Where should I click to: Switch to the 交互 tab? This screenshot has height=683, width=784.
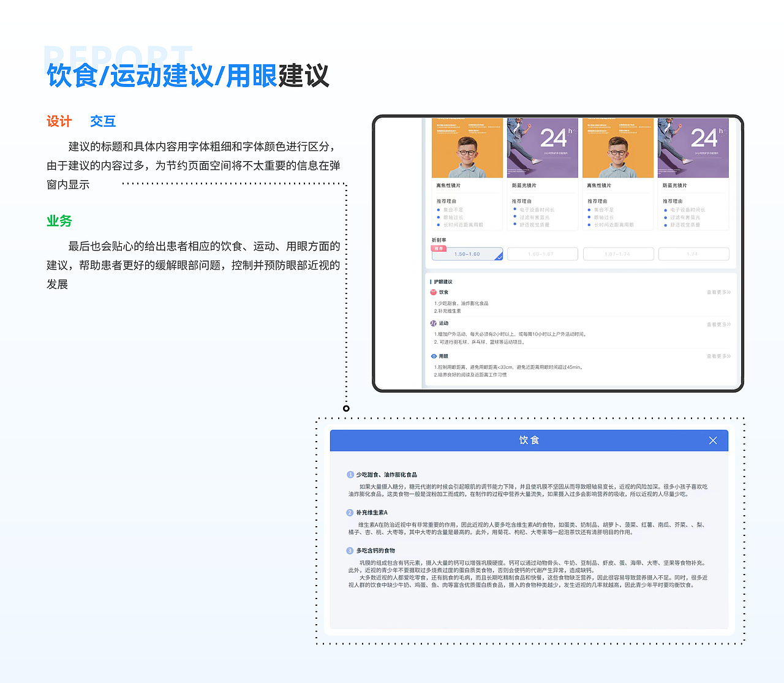[103, 121]
